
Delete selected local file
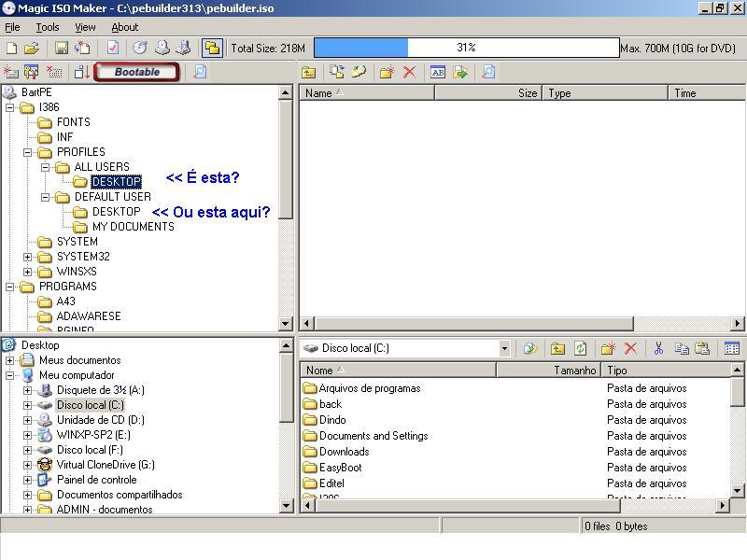631,348
